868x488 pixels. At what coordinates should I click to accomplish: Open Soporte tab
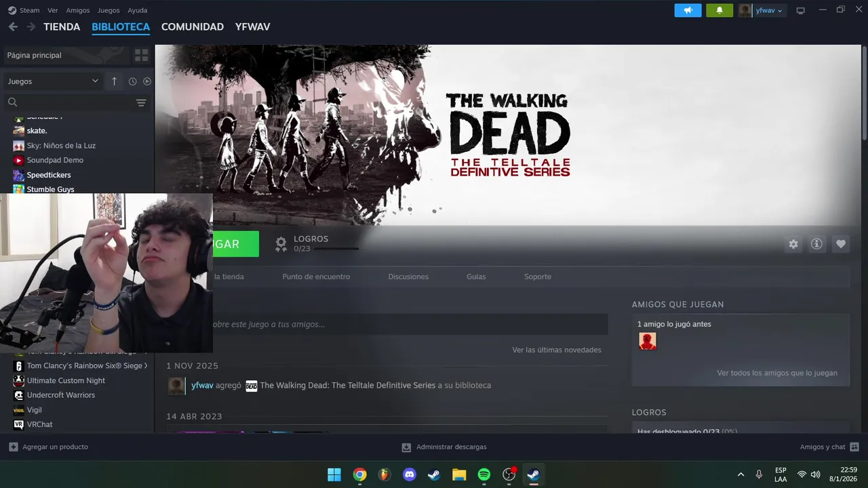point(538,277)
